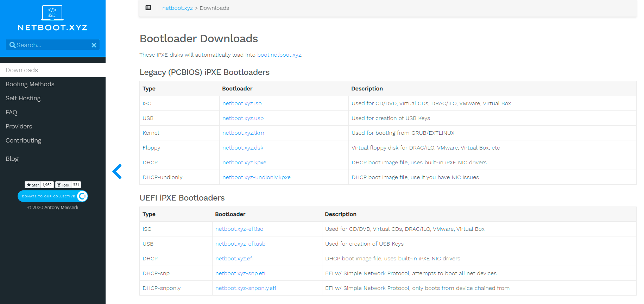Click the netboot.xyz breadcrumb link
This screenshot has width=644, height=304.
[177, 8]
